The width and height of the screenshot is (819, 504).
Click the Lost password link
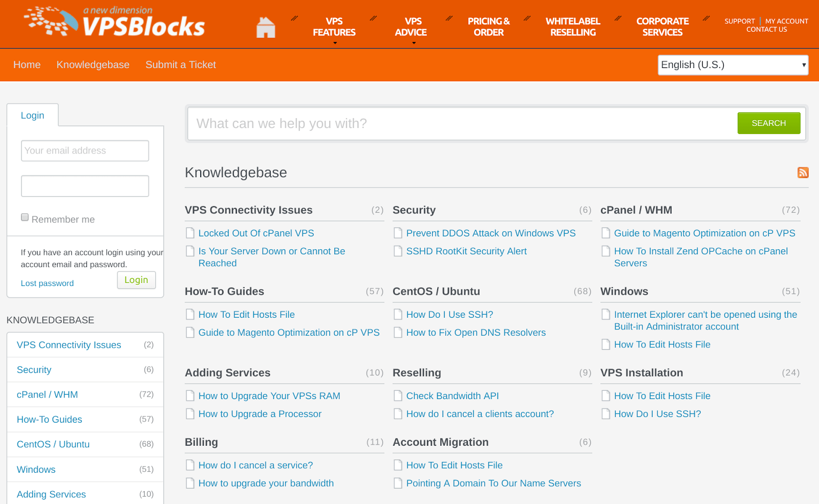(x=47, y=283)
